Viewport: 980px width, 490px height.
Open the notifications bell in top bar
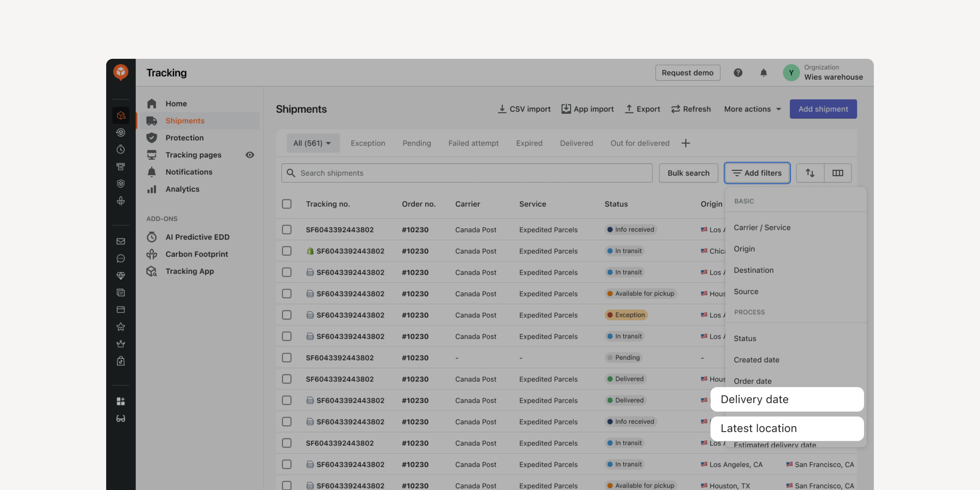pyautogui.click(x=763, y=73)
